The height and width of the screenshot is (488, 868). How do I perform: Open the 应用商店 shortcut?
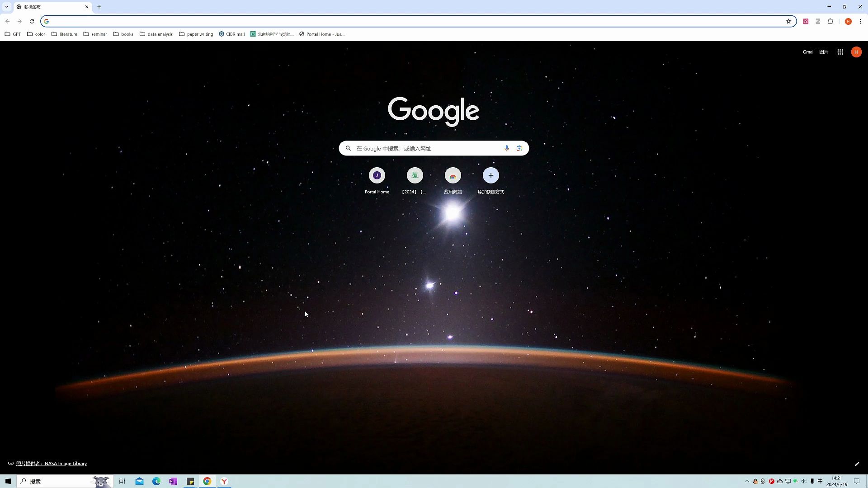pos(453,181)
